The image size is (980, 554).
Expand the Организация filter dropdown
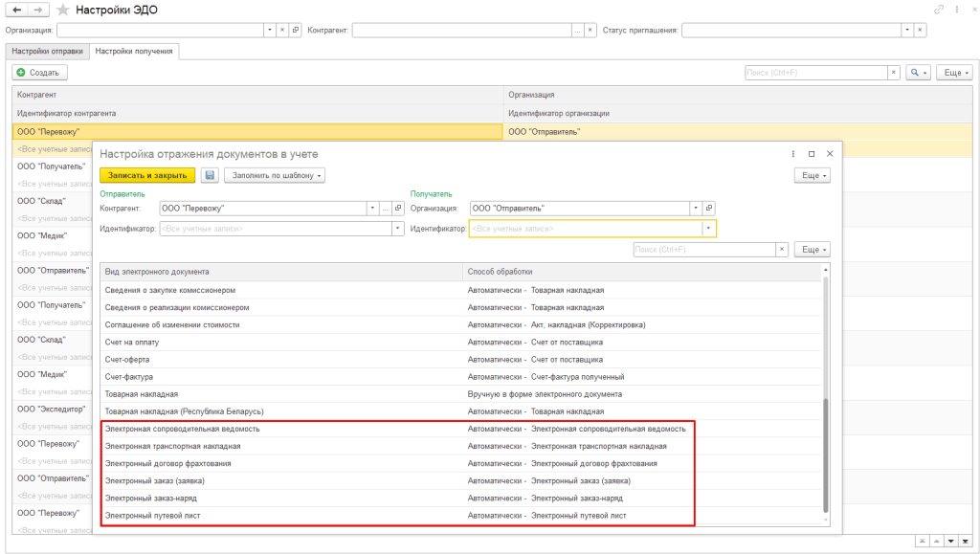(x=270, y=30)
